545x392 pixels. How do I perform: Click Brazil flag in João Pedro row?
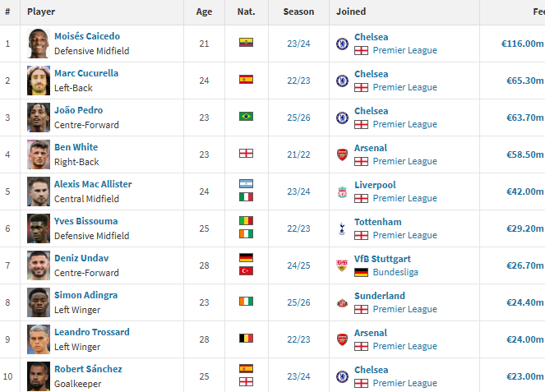point(246,116)
